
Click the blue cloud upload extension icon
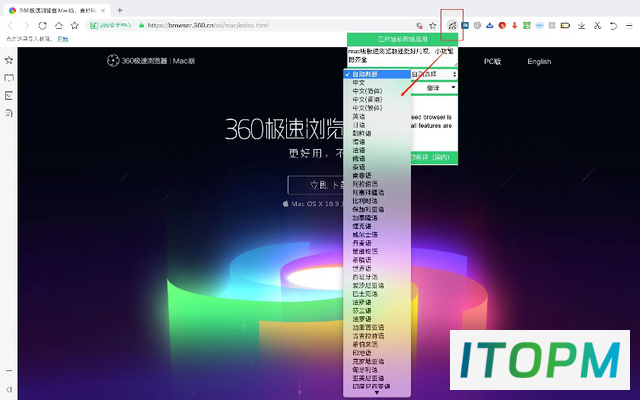[490, 25]
